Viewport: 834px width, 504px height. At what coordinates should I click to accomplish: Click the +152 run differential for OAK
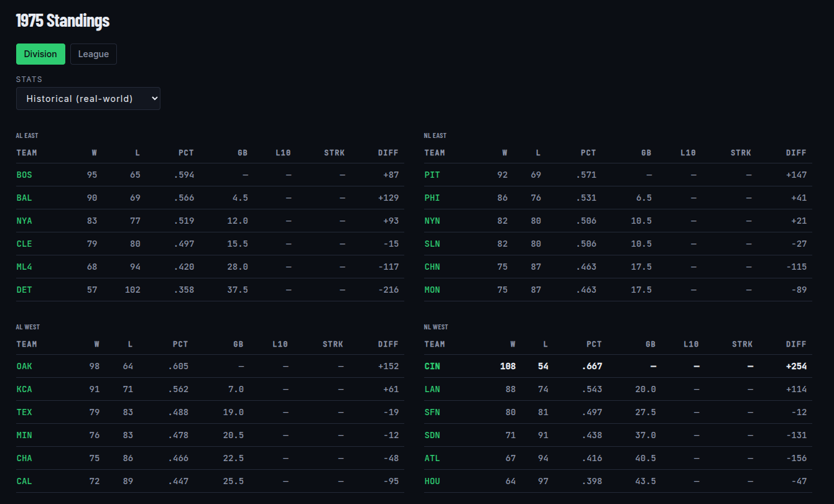[x=388, y=367]
